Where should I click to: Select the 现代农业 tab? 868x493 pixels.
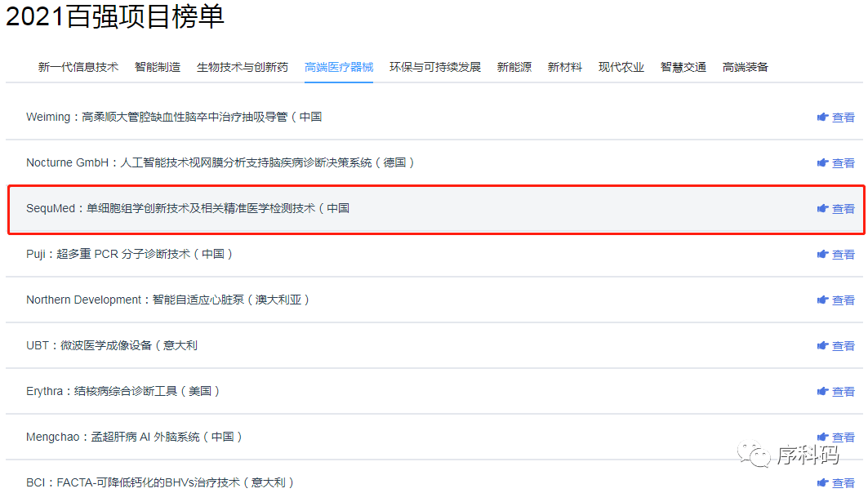click(x=621, y=67)
